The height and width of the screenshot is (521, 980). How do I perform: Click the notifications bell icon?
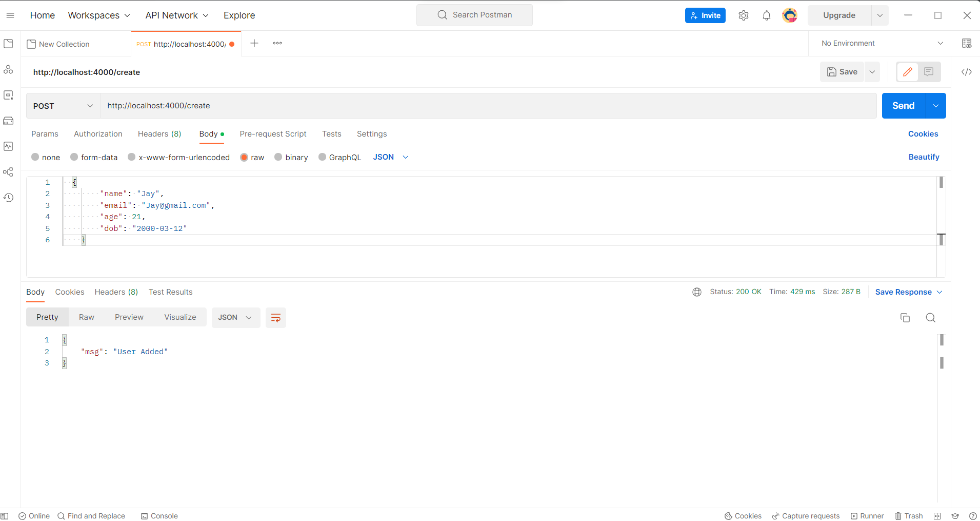click(x=766, y=15)
